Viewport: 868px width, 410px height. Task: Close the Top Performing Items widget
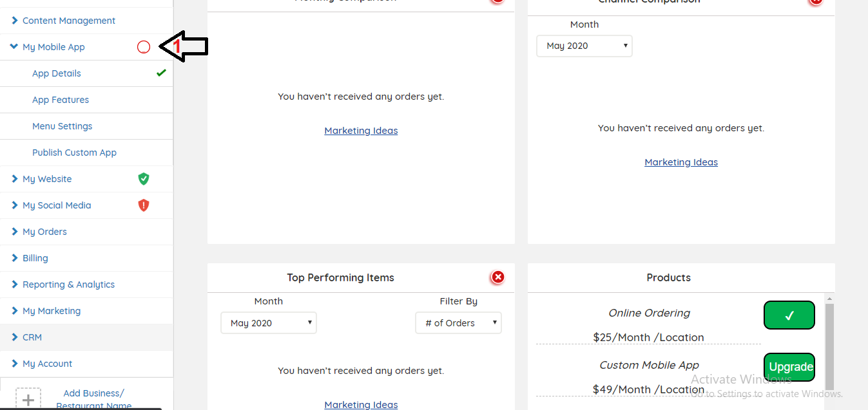click(x=497, y=277)
